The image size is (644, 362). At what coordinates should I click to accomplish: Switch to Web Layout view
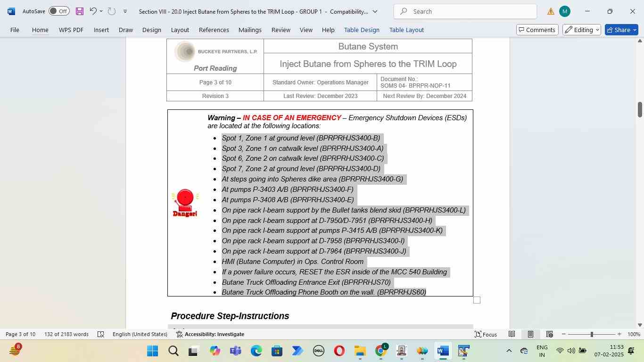(549, 334)
